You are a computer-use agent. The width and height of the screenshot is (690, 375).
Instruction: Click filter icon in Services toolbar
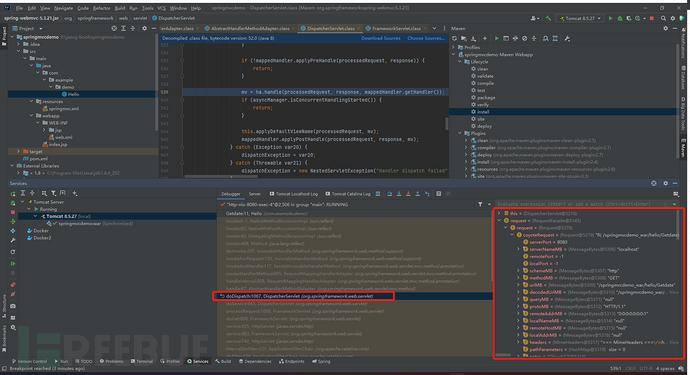pos(54,193)
